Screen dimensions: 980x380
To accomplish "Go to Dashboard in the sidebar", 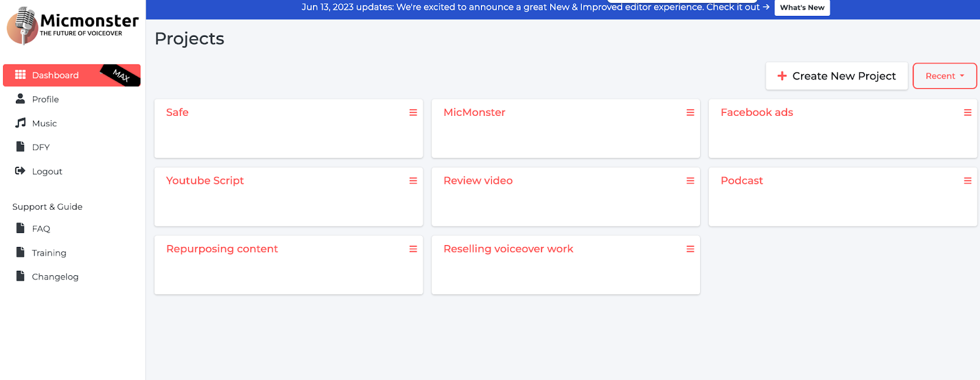I will pyautogui.click(x=55, y=75).
